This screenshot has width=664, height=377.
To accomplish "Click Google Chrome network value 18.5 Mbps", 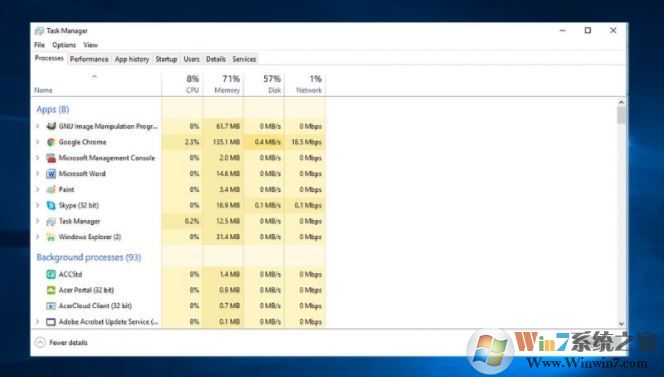I will coord(307,142).
